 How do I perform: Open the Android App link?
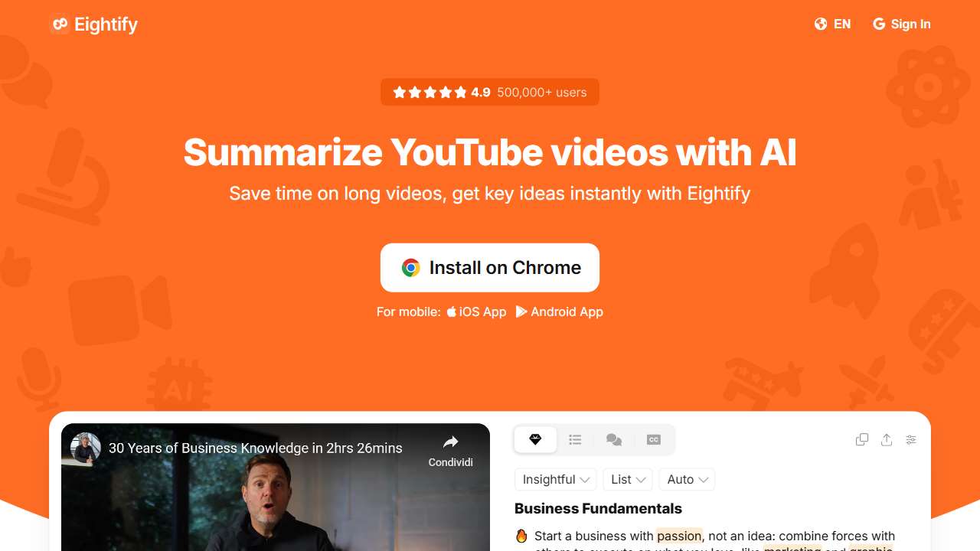[x=560, y=311]
